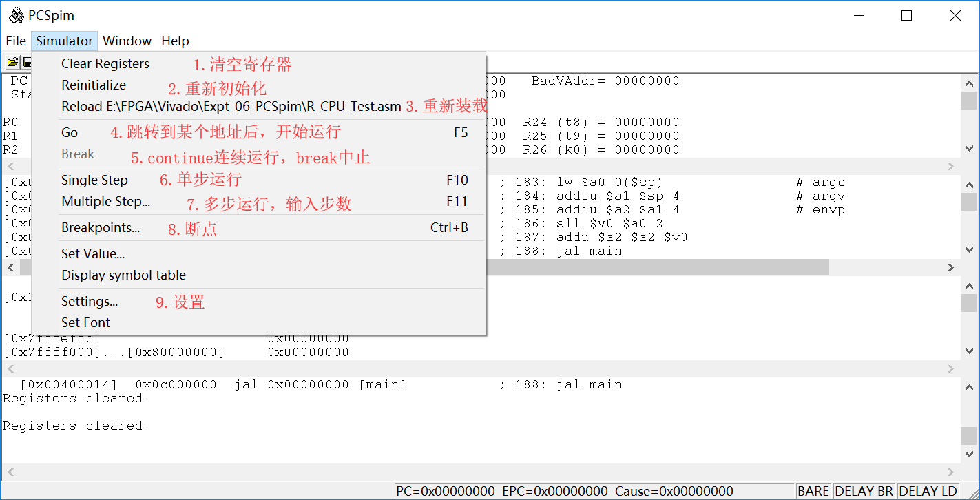Click the '# argv' comment
This screenshot has height=500, width=980.
821,196
